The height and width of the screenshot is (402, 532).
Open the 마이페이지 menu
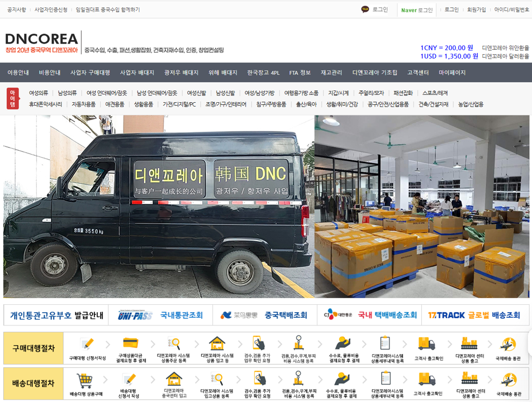[x=452, y=73]
